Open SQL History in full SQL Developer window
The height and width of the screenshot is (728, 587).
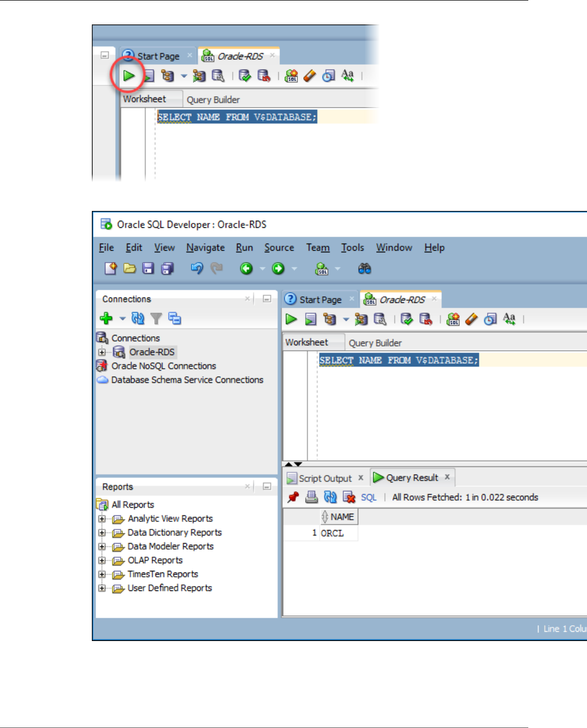click(x=490, y=319)
